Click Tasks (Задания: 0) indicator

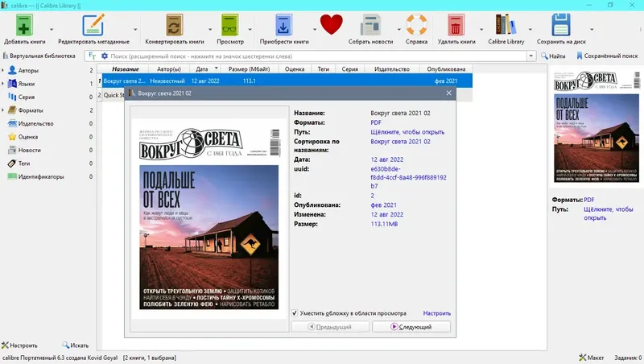pyautogui.click(x=628, y=358)
